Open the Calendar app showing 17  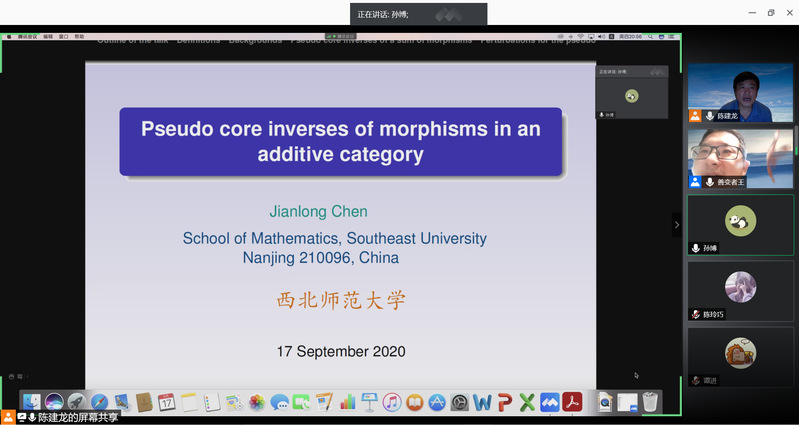coord(167,402)
